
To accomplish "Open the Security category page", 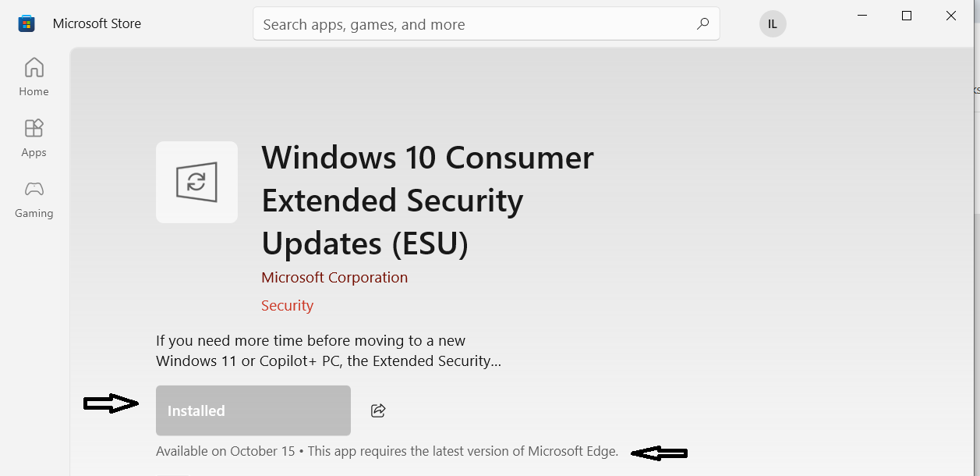I will tap(287, 305).
